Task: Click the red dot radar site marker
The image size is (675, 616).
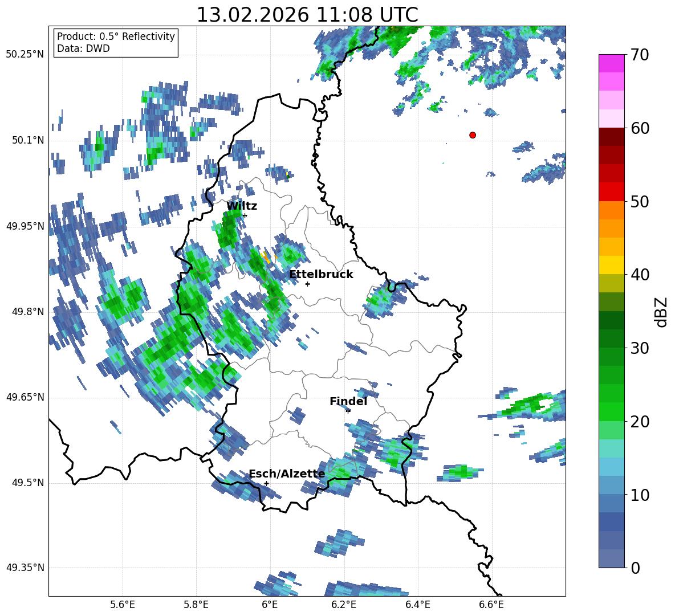Action: (x=473, y=135)
